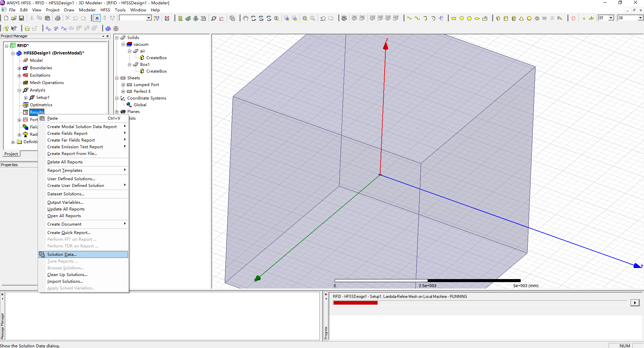Image resolution: width=644 pixels, height=348 pixels.
Task: Open the HFSS menu in menu bar
Action: (x=105, y=10)
